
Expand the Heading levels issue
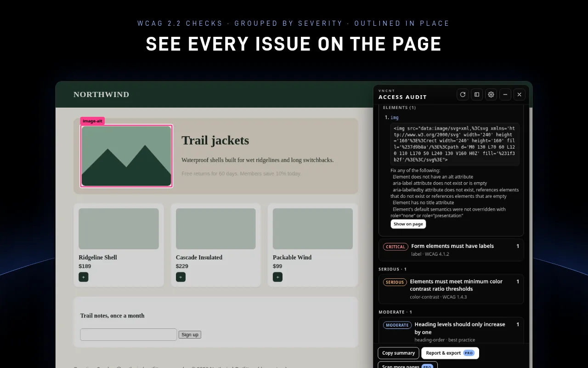[451, 331]
